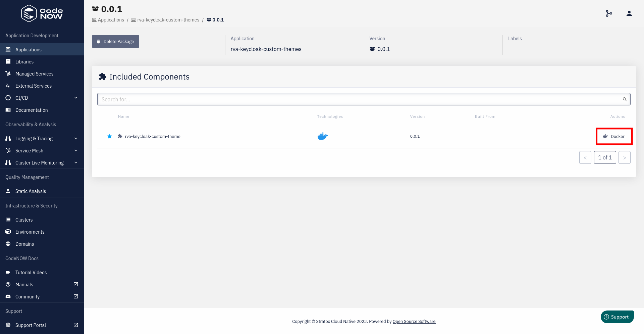
Task: Click the Documentation book icon
Action: pyautogui.click(x=8, y=110)
